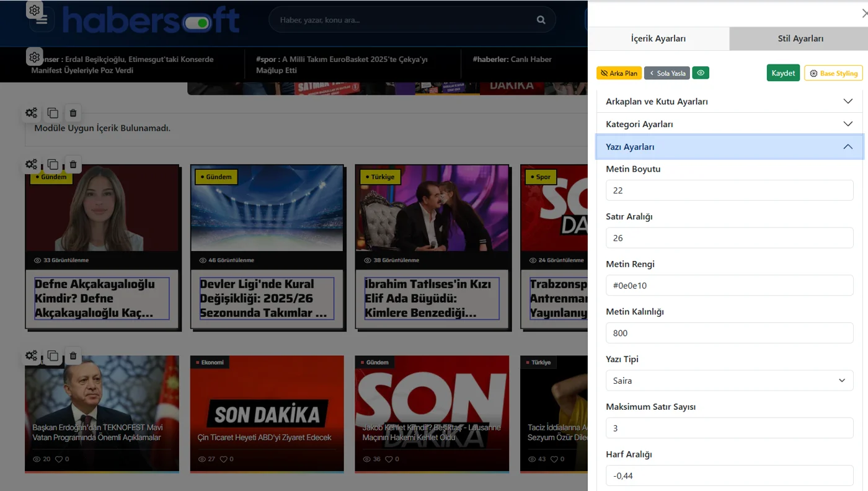
Task: Duplicate the empty content module
Action: [x=53, y=113]
